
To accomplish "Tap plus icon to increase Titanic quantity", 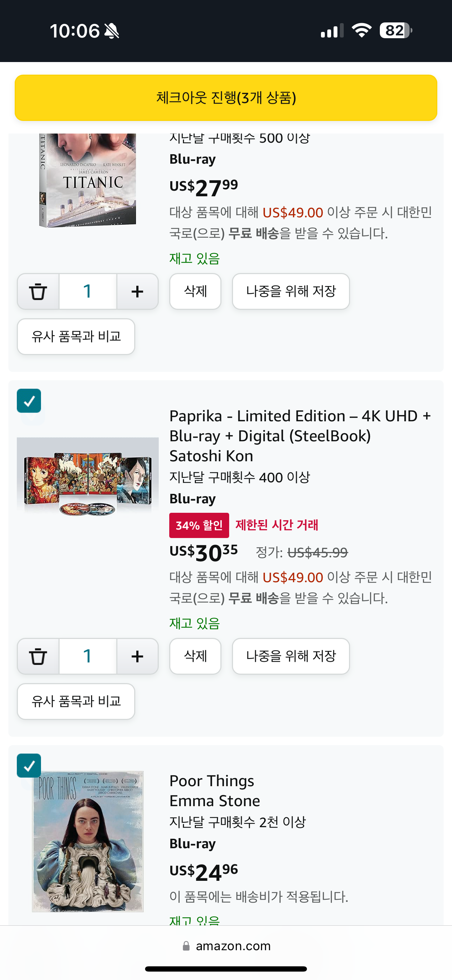I will (x=137, y=291).
